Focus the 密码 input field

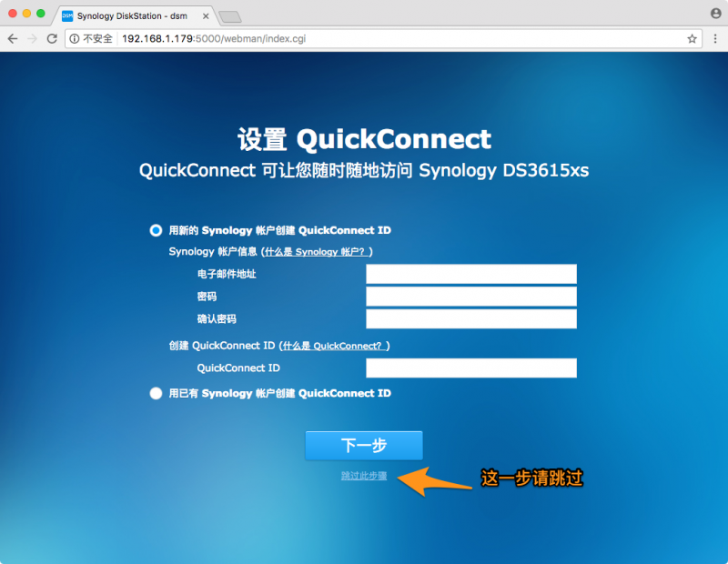pos(471,297)
